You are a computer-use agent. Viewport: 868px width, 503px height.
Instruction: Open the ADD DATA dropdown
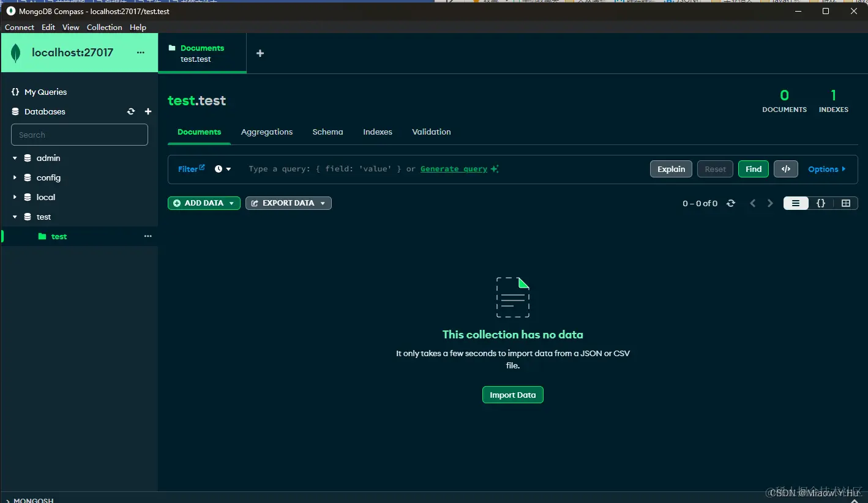point(204,203)
